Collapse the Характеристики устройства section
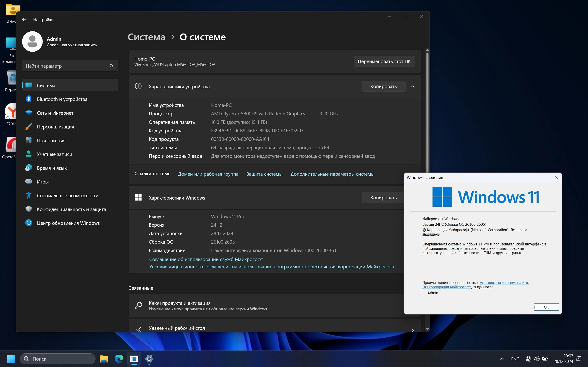 click(413, 86)
